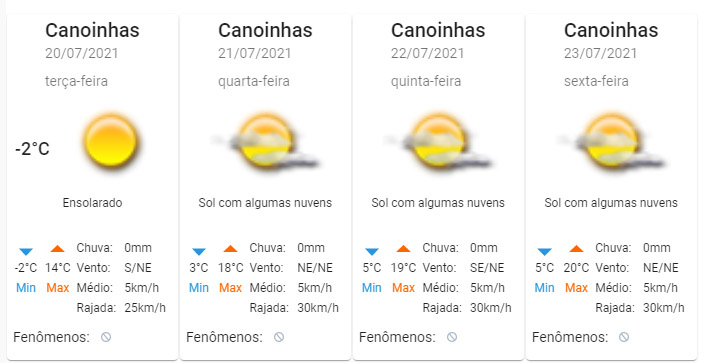This screenshot has height=363, width=711.
Task: Click the blue Min arrow on 20/07 card
Action: point(26,251)
